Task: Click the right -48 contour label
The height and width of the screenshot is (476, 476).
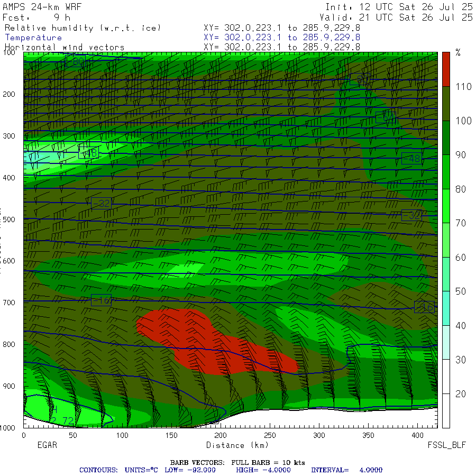Action: [411, 159]
